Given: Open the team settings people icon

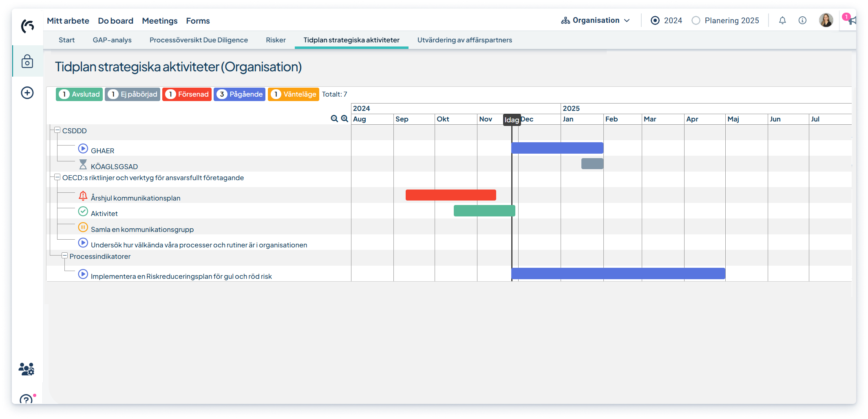Looking at the screenshot, I should (x=27, y=369).
